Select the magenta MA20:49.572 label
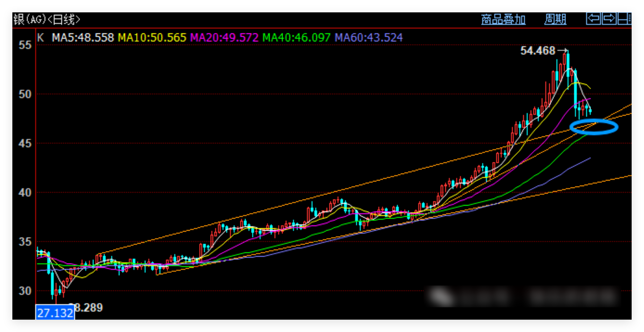Image resolution: width=644 pixels, height=332 pixels. (x=224, y=38)
